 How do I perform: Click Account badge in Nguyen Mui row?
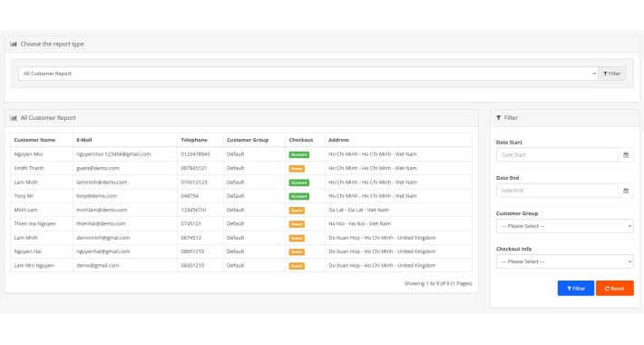click(299, 154)
